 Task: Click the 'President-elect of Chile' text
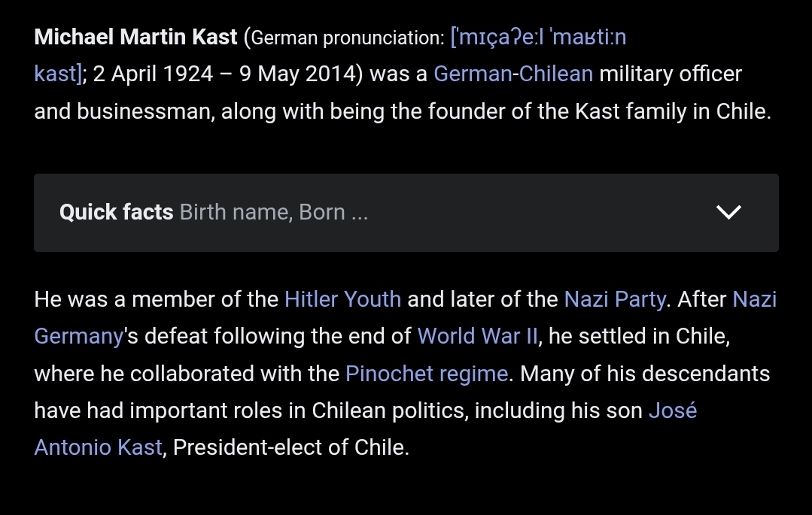290,447
